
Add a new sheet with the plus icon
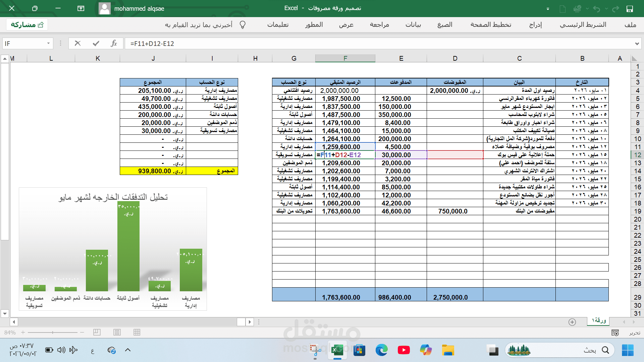point(572,322)
